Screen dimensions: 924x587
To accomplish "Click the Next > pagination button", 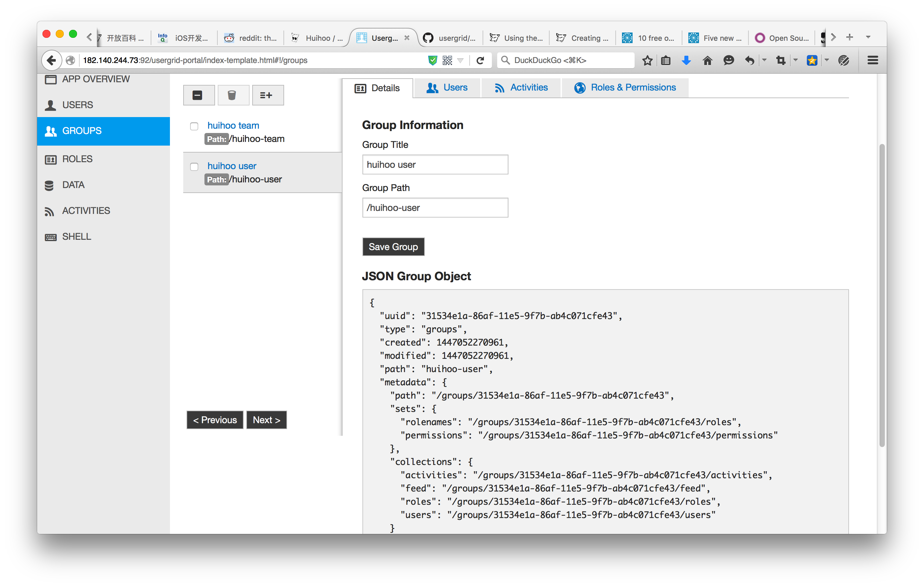I will [266, 420].
